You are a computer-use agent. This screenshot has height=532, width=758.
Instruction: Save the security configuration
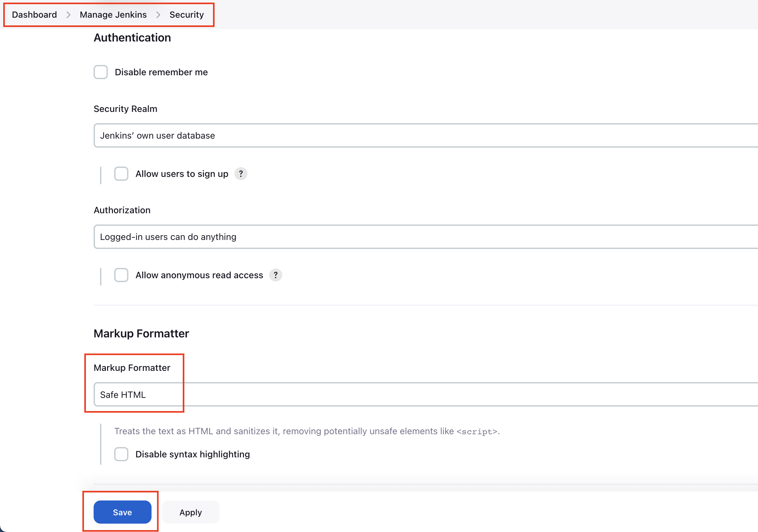click(x=122, y=512)
